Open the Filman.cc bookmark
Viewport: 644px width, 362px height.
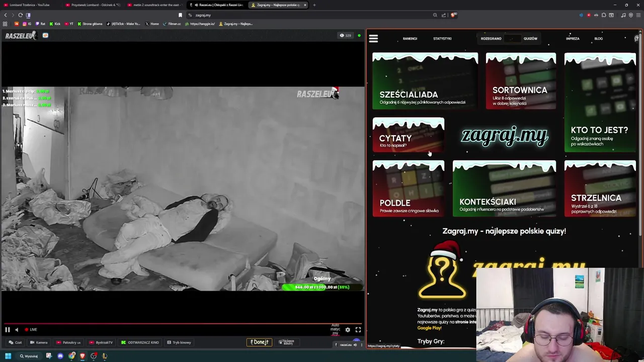(x=172, y=24)
